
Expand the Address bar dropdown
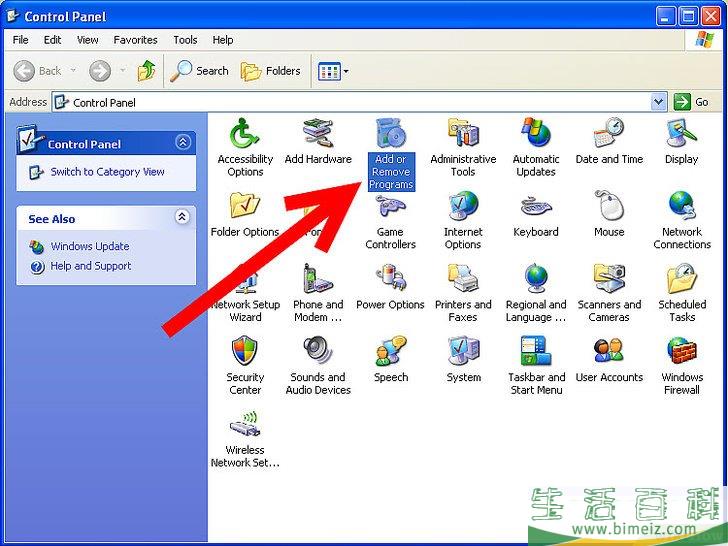658,102
